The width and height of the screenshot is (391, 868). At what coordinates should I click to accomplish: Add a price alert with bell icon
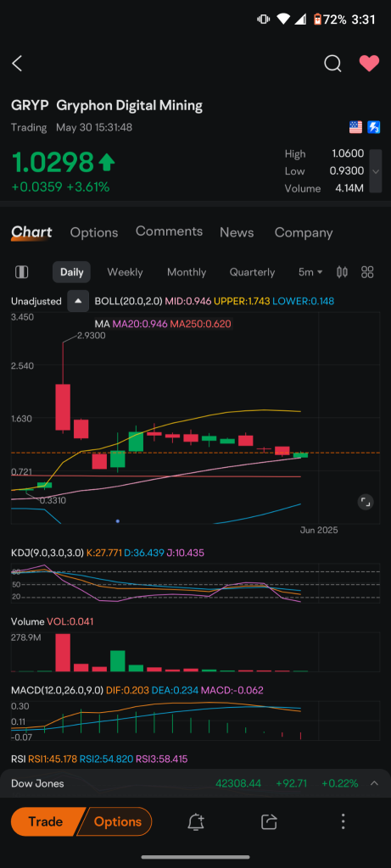(195, 821)
